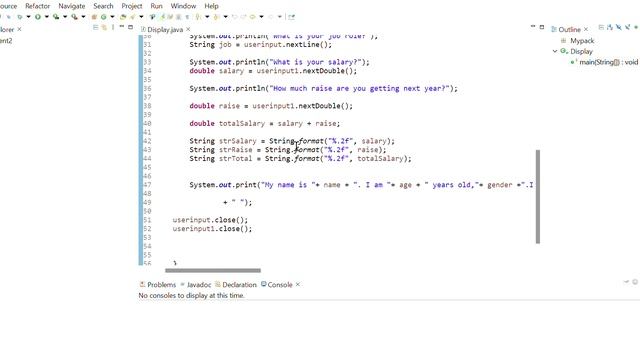Open the Refactor menu

(38, 6)
